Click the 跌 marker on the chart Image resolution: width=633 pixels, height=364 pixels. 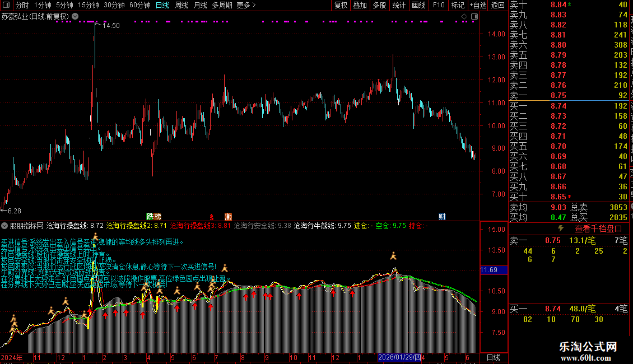[x=150, y=217]
